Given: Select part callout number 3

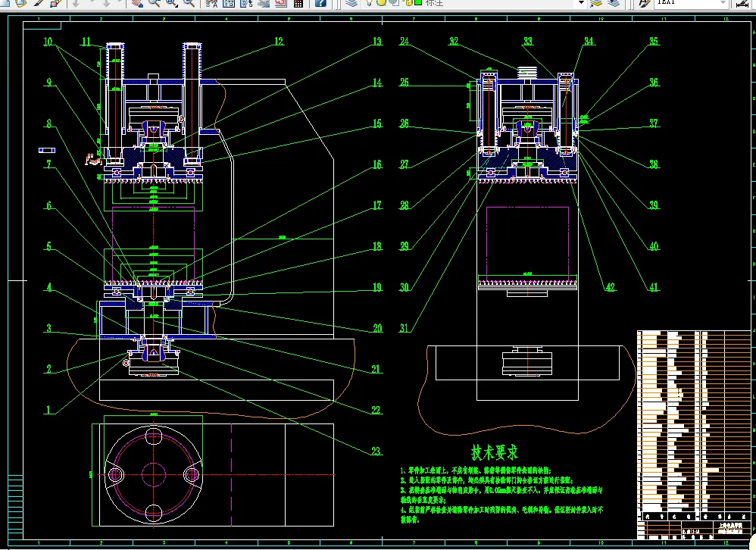Looking at the screenshot, I should point(48,328).
